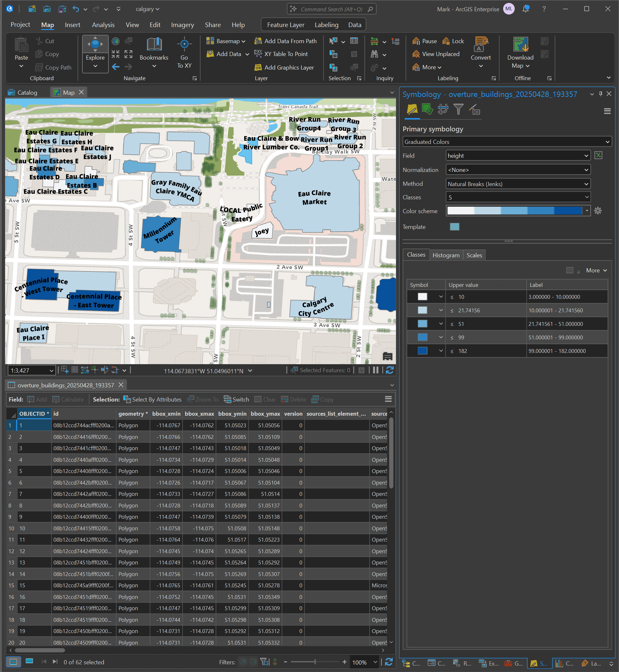This screenshot has height=672, width=619.
Task: Click the labeling More button
Action: [427, 67]
